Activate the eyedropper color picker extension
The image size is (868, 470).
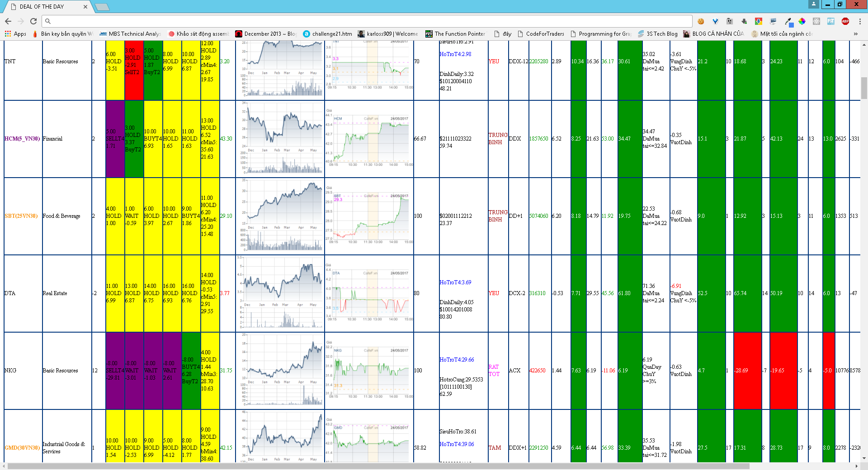click(788, 21)
